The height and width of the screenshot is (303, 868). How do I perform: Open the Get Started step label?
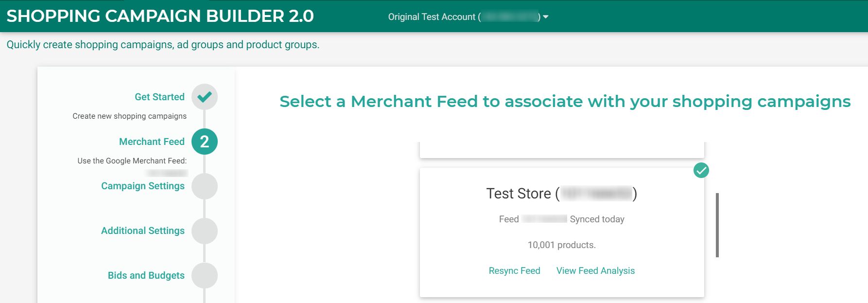159,97
